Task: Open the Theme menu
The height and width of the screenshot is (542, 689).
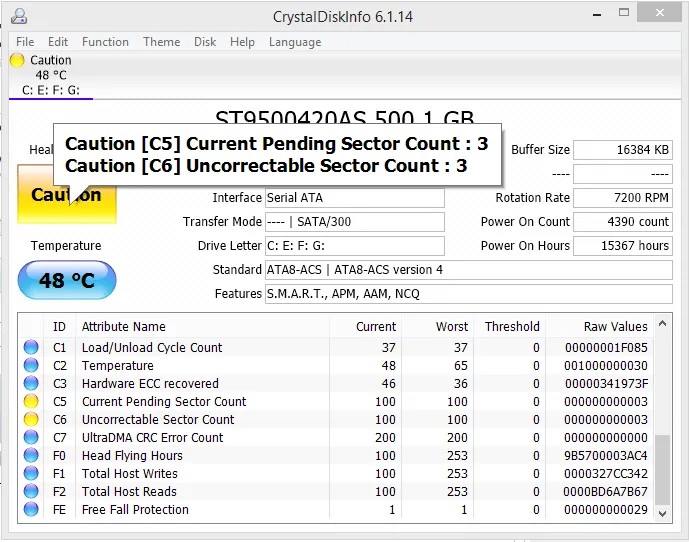Action: coord(162,42)
